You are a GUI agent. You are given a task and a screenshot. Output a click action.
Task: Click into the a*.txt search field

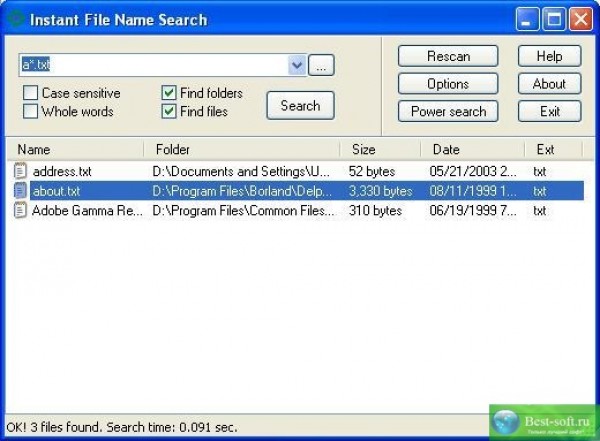point(153,65)
